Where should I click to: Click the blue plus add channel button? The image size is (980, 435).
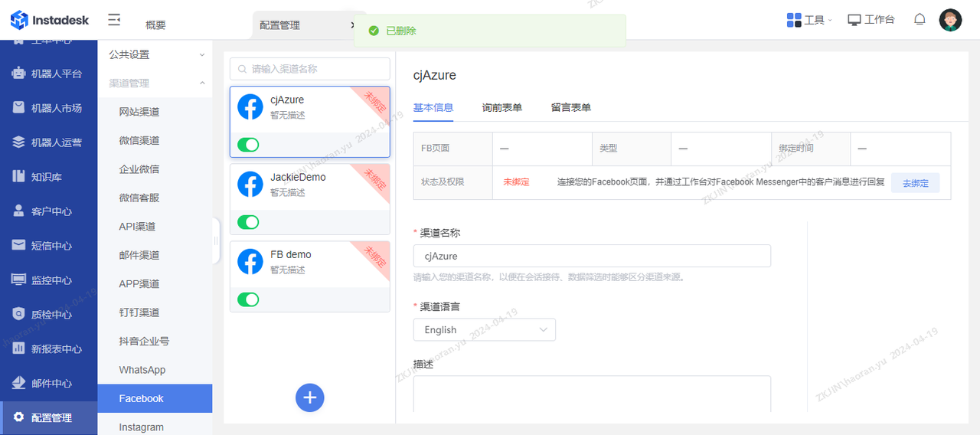coord(310,397)
